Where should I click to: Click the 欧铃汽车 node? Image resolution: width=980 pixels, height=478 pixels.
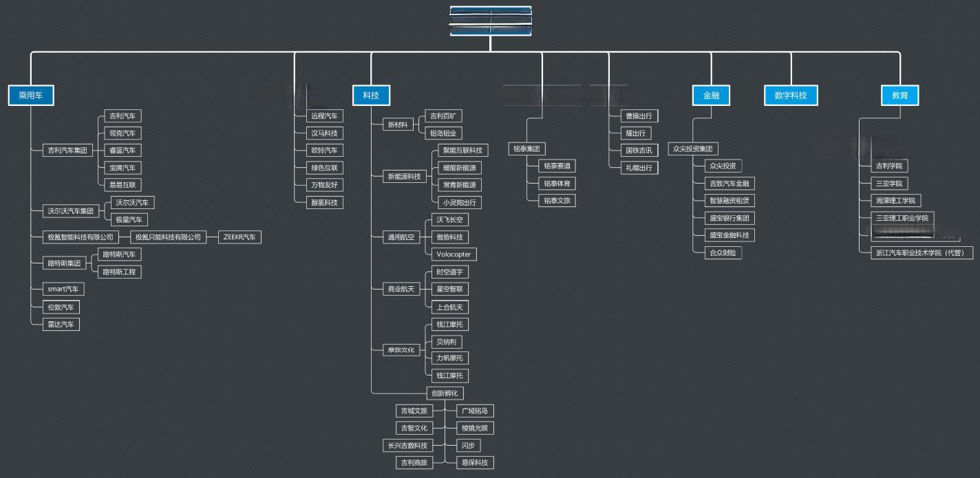coord(324,150)
